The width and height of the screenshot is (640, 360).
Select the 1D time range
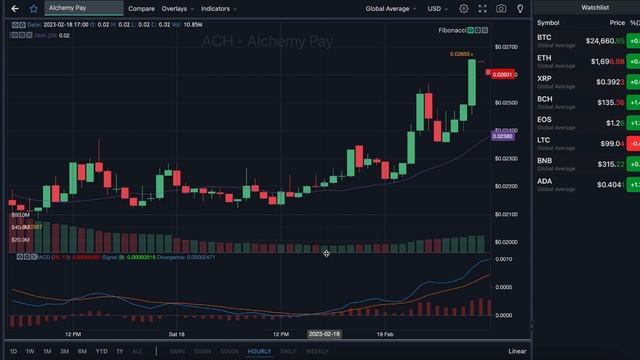(13, 351)
